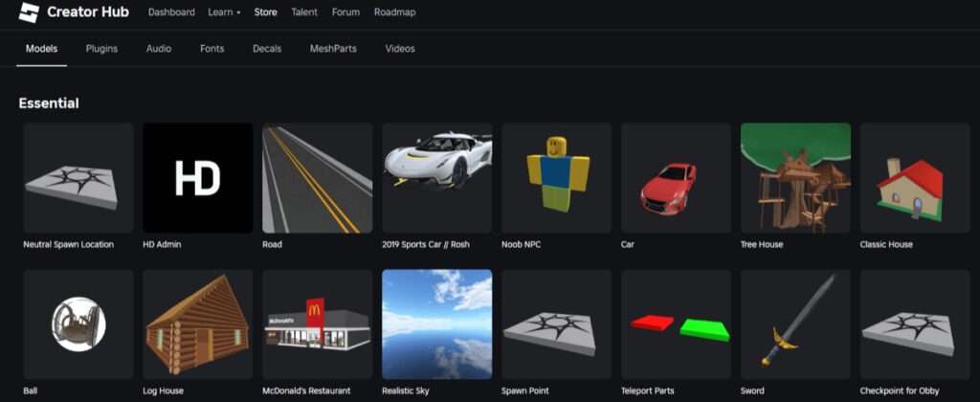
Task: Open the Forum link
Action: tap(345, 11)
